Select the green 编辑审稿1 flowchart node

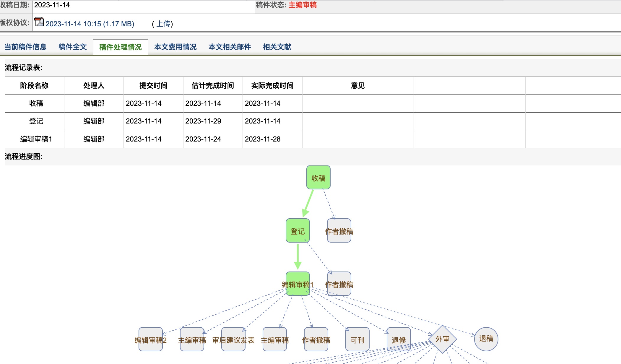click(298, 284)
